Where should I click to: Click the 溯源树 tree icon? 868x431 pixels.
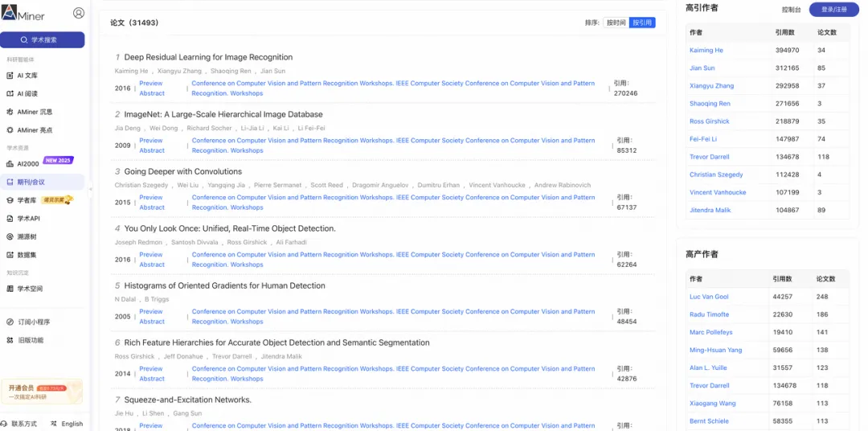pyautogui.click(x=10, y=236)
